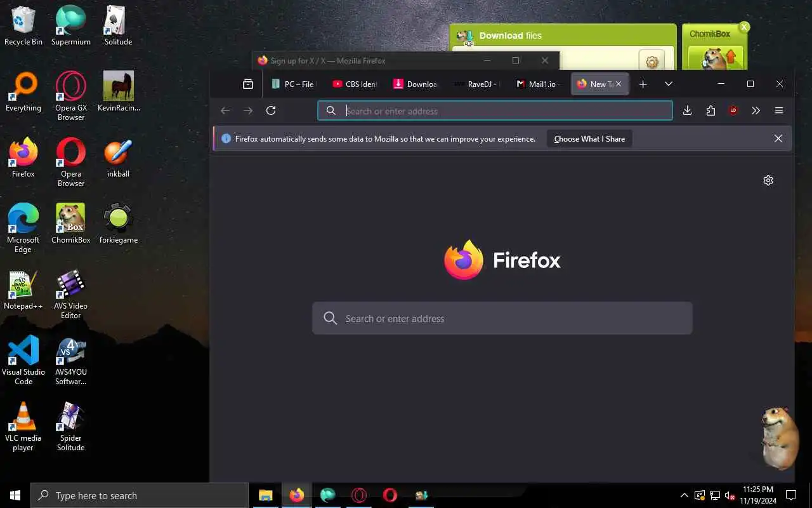
Task: Open File Explorer from the taskbar
Action: [266, 495]
